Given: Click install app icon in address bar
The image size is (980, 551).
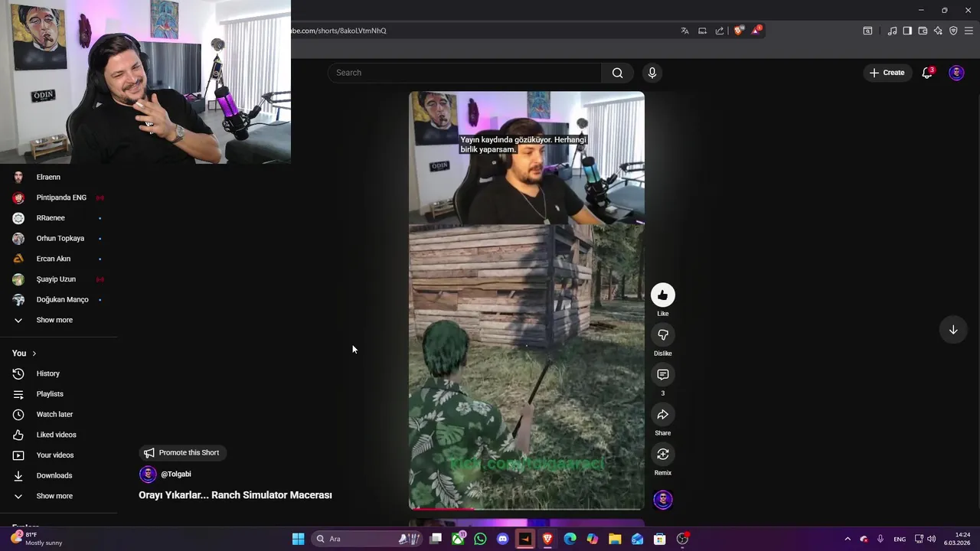Looking at the screenshot, I should tap(702, 31).
